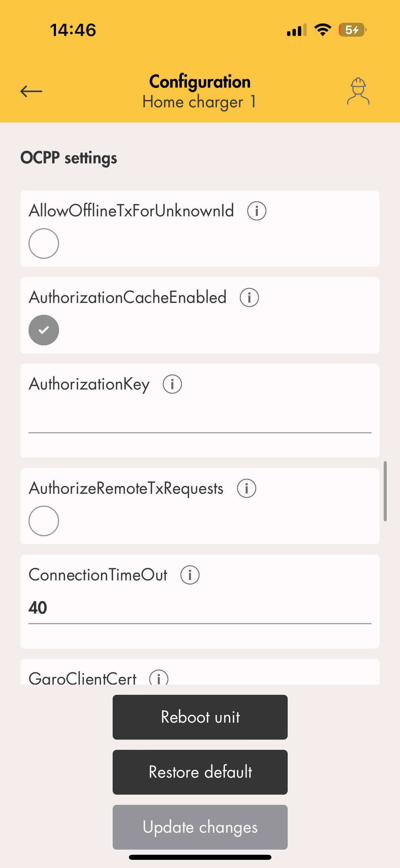This screenshot has height=868, width=400.
Task: Tap the Wi-Fi status icon
Action: (x=323, y=30)
